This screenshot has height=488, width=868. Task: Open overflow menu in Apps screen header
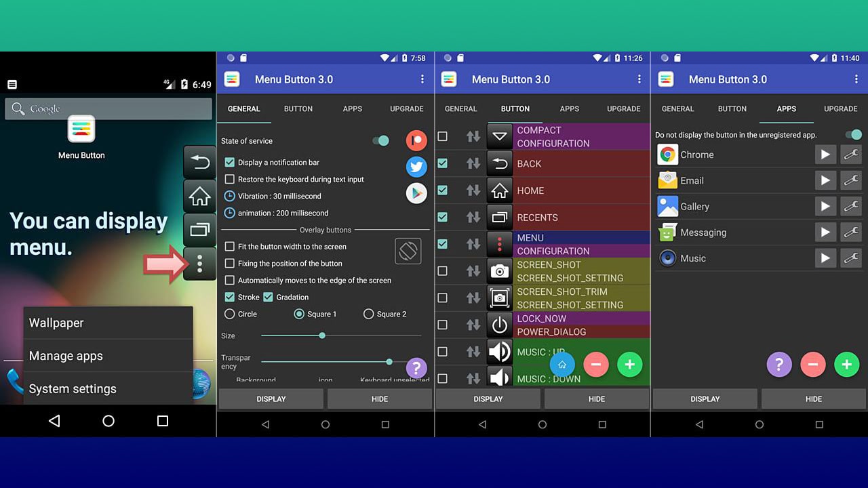[856, 79]
